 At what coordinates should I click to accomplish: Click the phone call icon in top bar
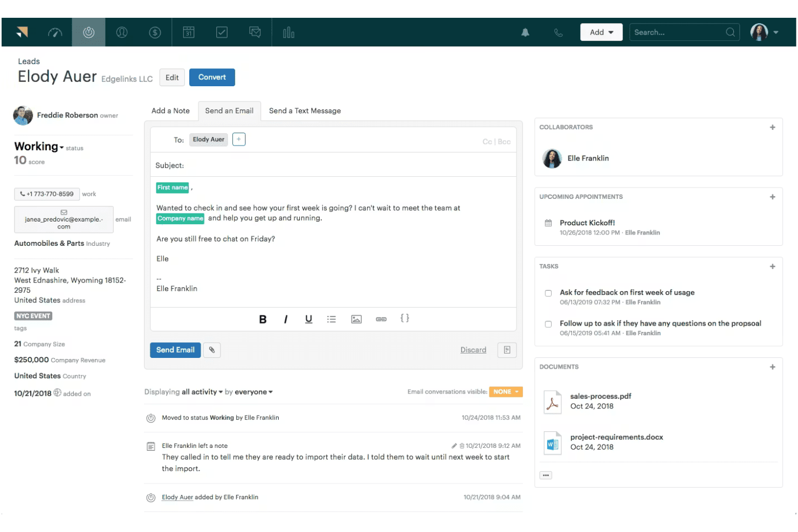click(558, 32)
